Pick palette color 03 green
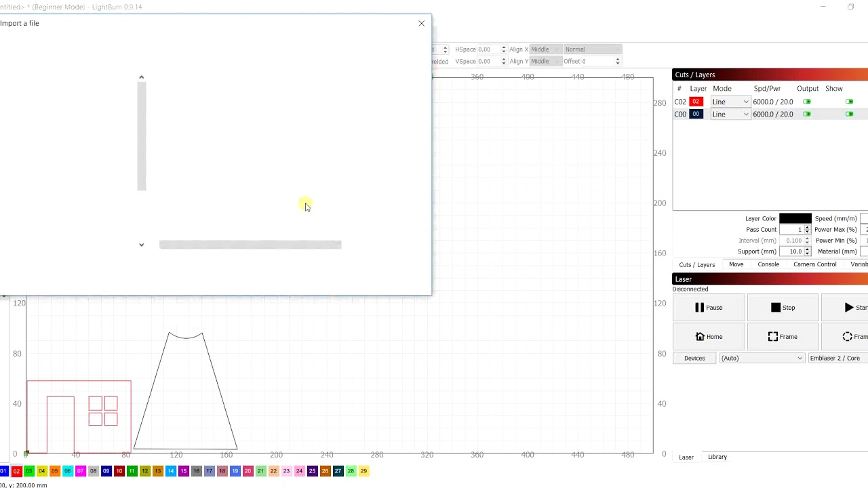Viewport: 868px width, 488px height. pyautogui.click(x=29, y=471)
